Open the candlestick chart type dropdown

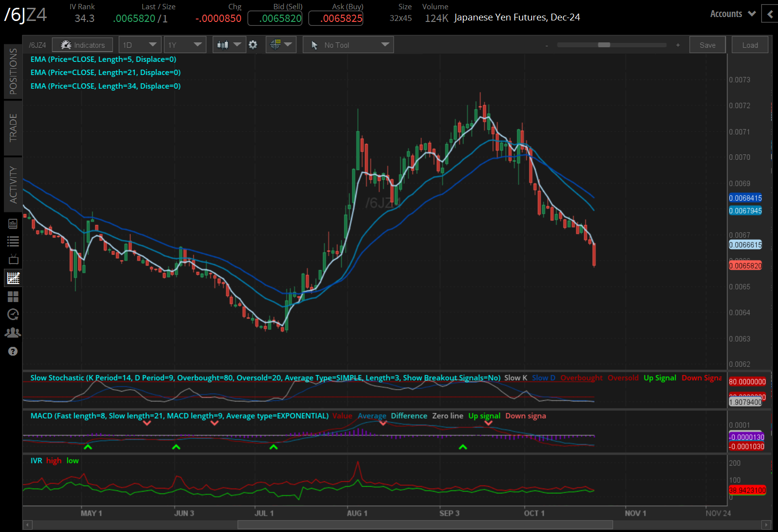click(x=229, y=45)
